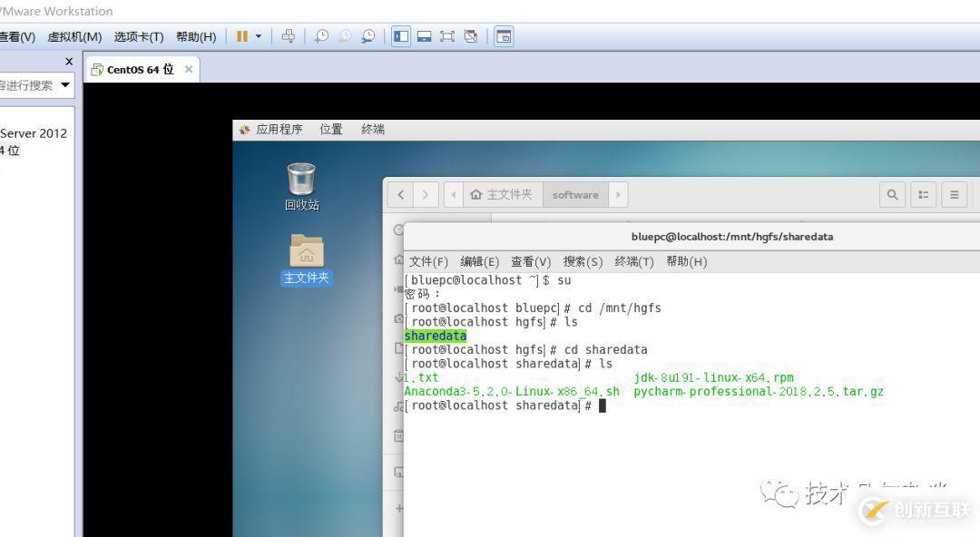Open the 位置 menu on top panel
The image size is (980, 537).
pos(331,130)
